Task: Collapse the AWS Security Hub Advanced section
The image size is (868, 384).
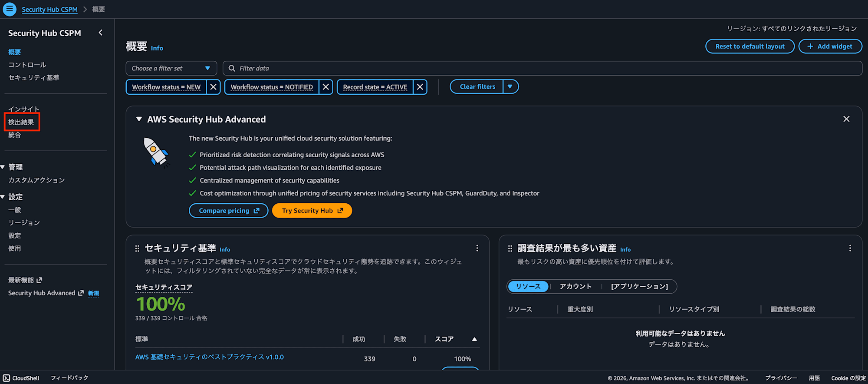Action: coord(139,119)
